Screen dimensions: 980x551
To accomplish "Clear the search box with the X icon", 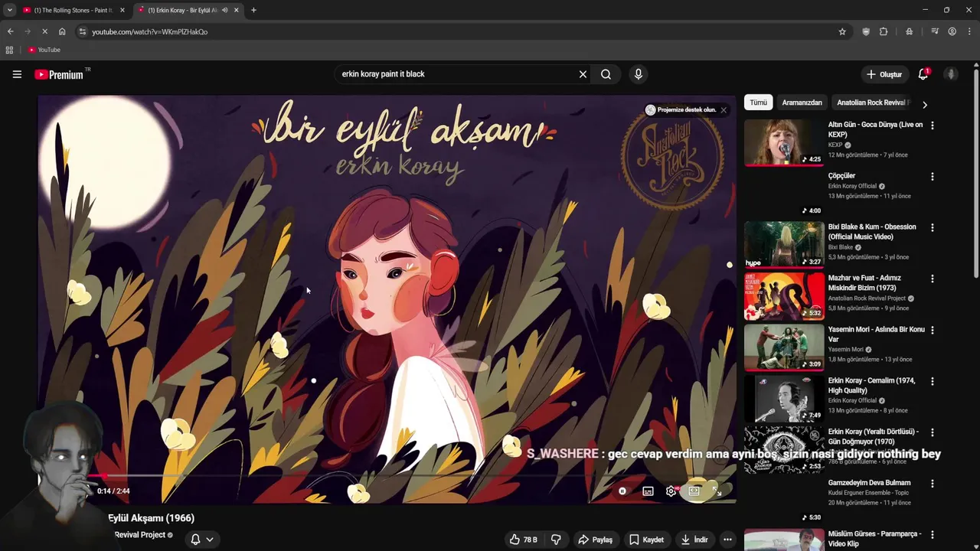I will click(583, 74).
